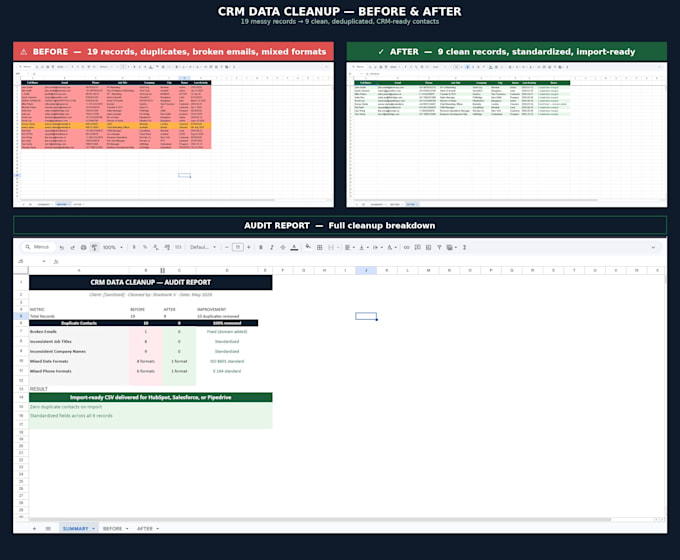This screenshot has height=560, width=680.
Task: Select the 'Duplicate Contacts' row cell
Action: [x=79, y=323]
